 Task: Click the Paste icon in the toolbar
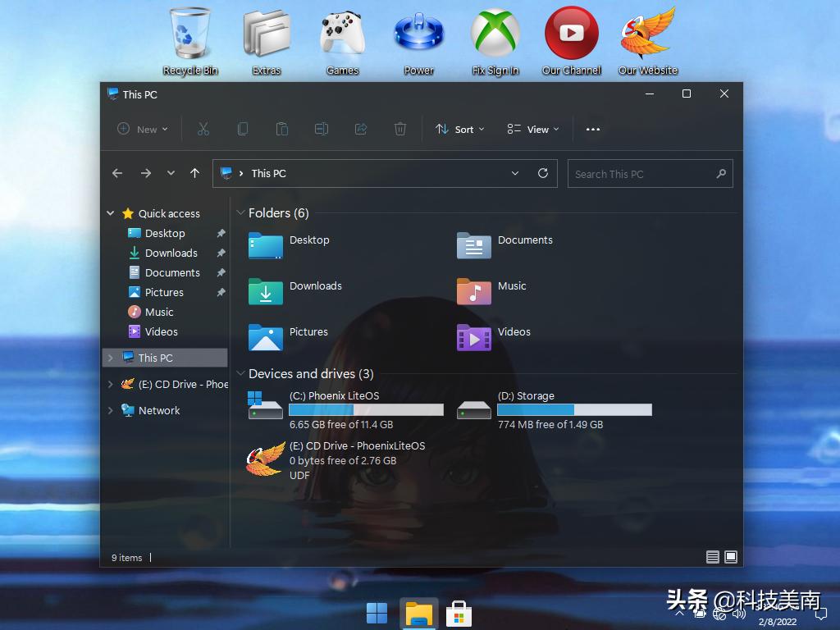pos(281,129)
